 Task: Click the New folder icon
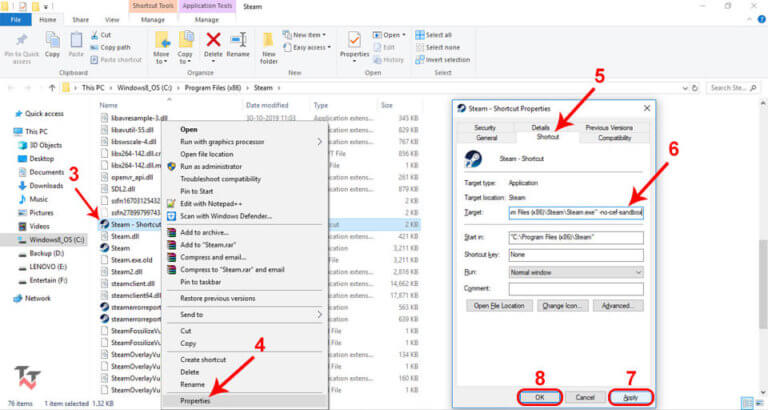[268, 40]
